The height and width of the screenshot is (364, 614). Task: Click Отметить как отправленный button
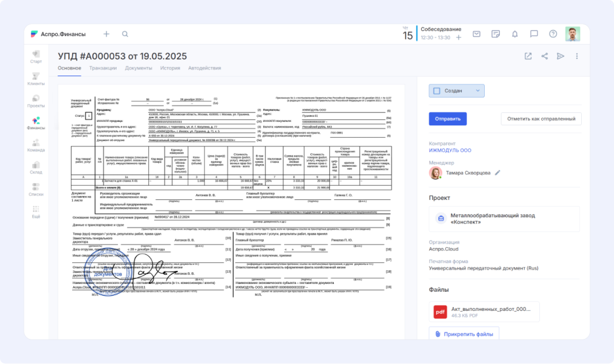click(x=541, y=119)
